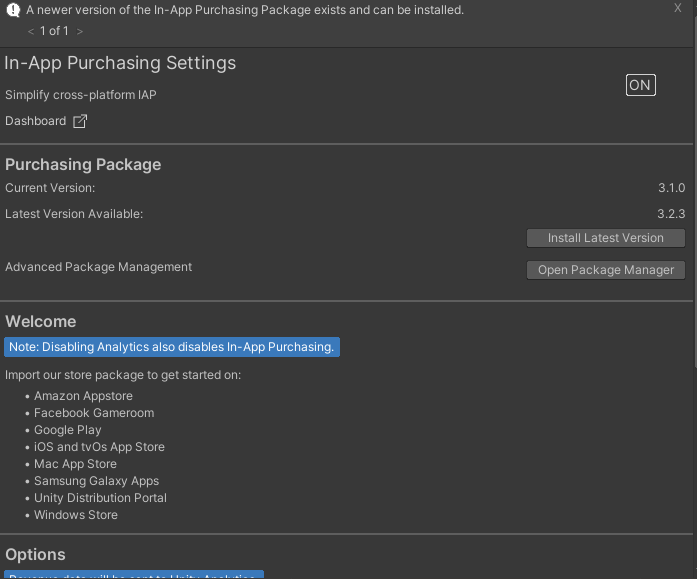Viewport: 697px width, 579px height.
Task: Click Amazon Appstore list item
Action: point(83,396)
